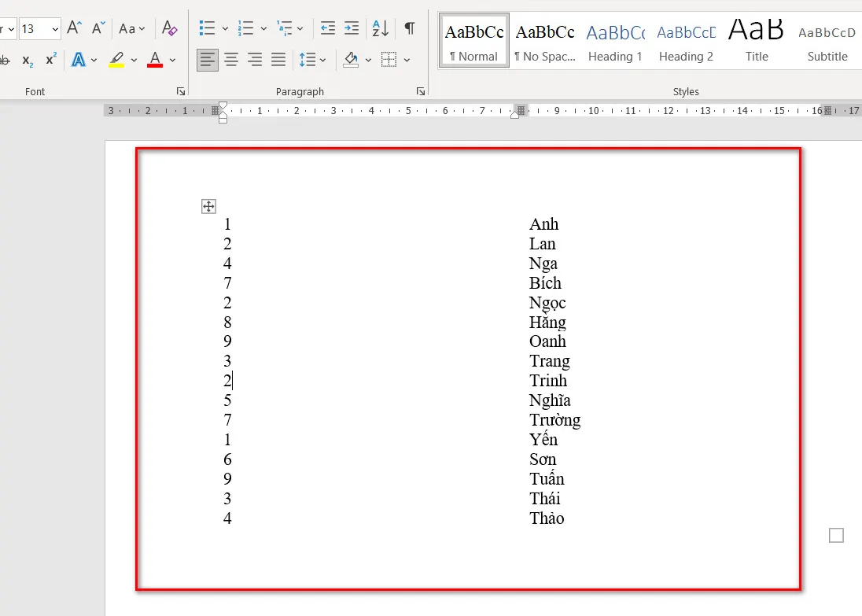
Task: Apply the red font color
Action: pyautogui.click(x=155, y=60)
